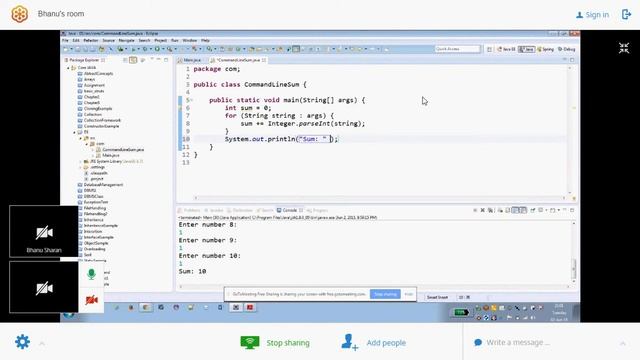Screen dimensions: 640x360
Task: Click Hide on the GoToMeeting sharing banner
Action: [x=409, y=294]
